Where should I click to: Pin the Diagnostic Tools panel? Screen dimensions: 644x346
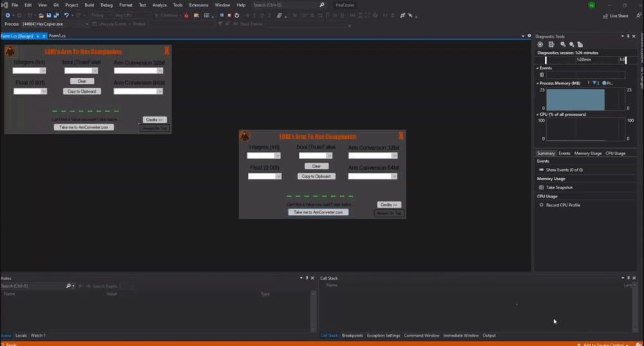(628, 36)
